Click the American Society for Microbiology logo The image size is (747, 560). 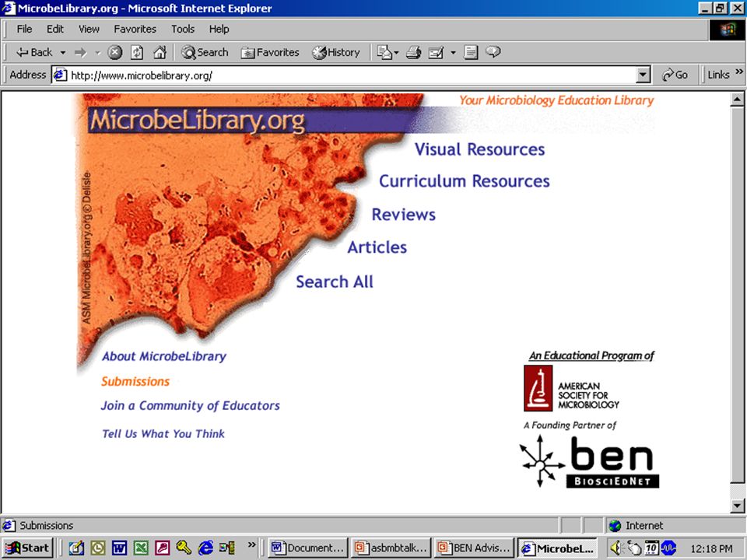pyautogui.click(x=571, y=389)
